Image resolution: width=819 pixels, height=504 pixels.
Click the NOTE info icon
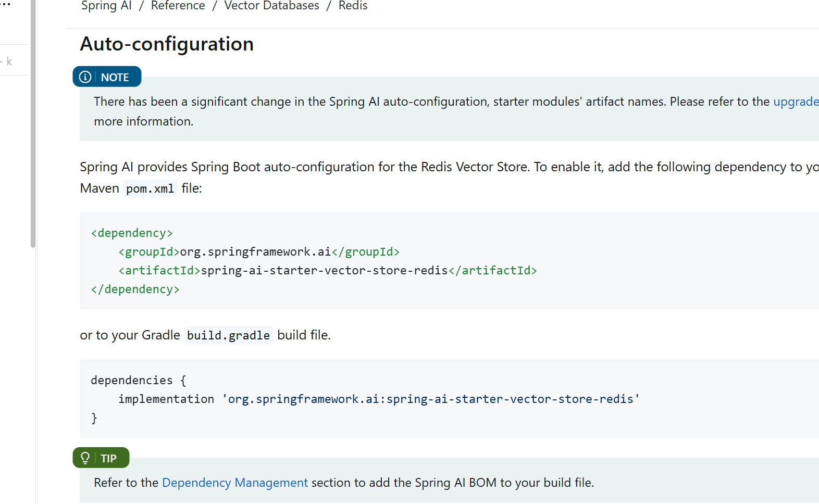pyautogui.click(x=85, y=77)
